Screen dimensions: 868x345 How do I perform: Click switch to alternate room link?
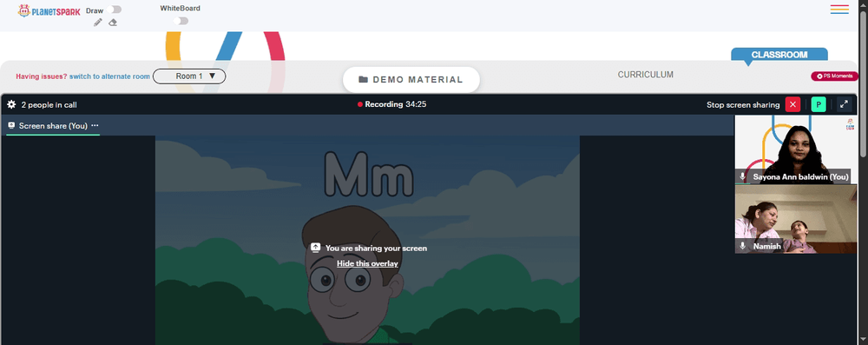(109, 76)
